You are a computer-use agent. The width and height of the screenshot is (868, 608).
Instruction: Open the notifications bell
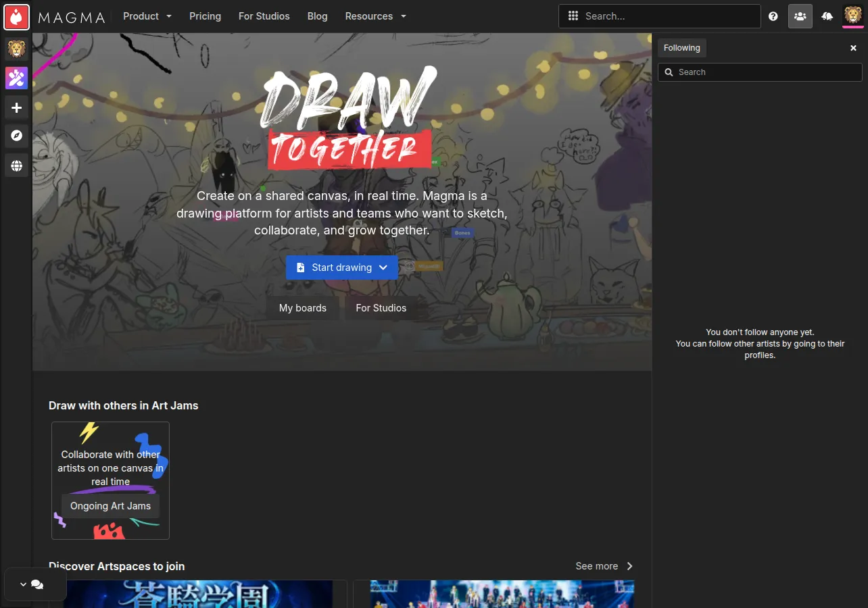click(827, 16)
